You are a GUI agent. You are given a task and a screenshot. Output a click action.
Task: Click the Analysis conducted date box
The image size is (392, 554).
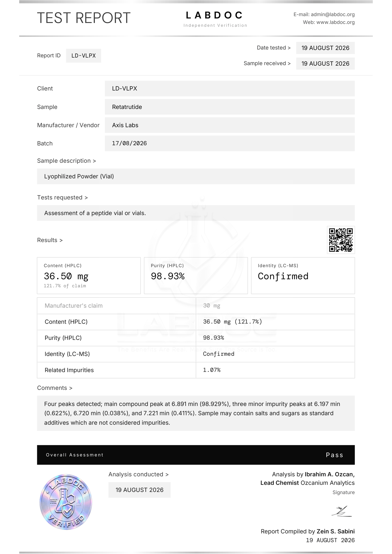coord(139,490)
